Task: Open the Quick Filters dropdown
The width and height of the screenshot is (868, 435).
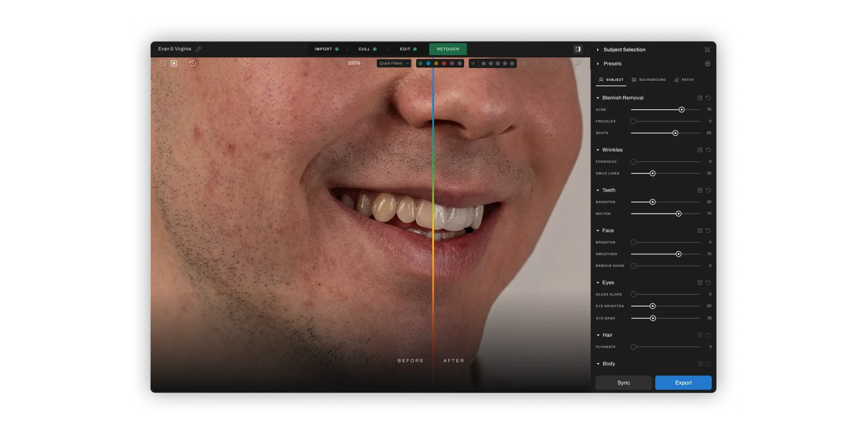Action: tap(394, 63)
